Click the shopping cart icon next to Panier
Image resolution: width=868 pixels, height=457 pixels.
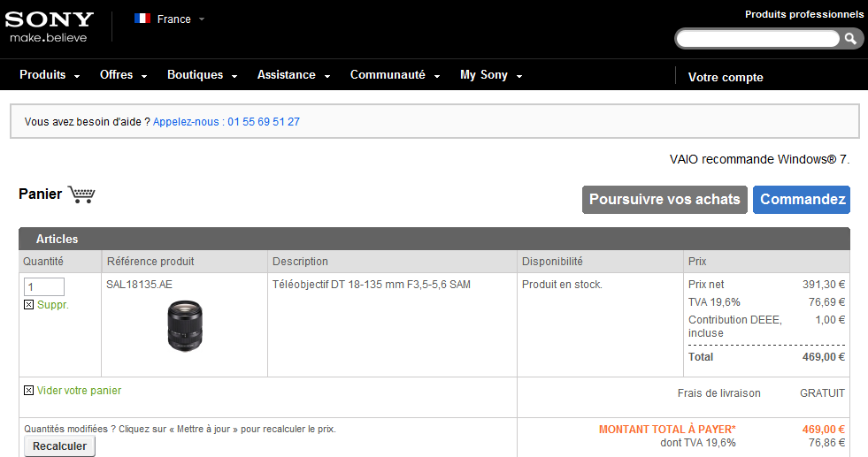[x=82, y=194]
